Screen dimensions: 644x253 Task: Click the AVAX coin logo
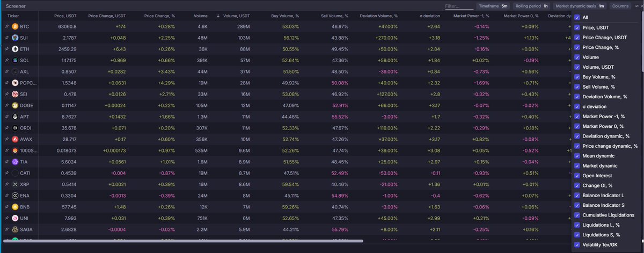(x=15, y=139)
